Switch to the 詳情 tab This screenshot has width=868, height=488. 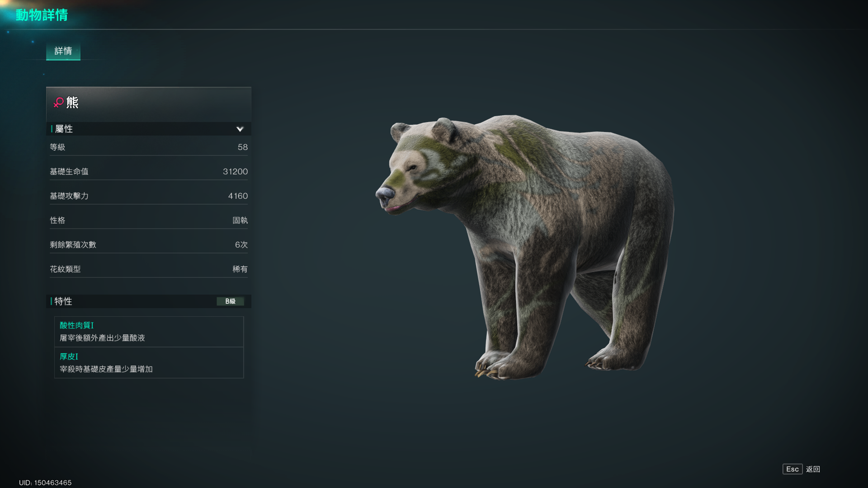tap(63, 51)
